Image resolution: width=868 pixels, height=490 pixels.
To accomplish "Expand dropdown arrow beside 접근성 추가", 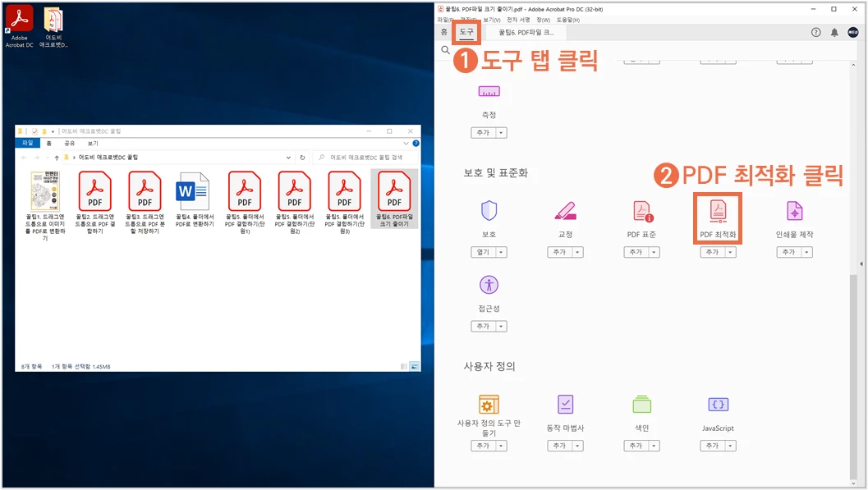I will coord(501,327).
